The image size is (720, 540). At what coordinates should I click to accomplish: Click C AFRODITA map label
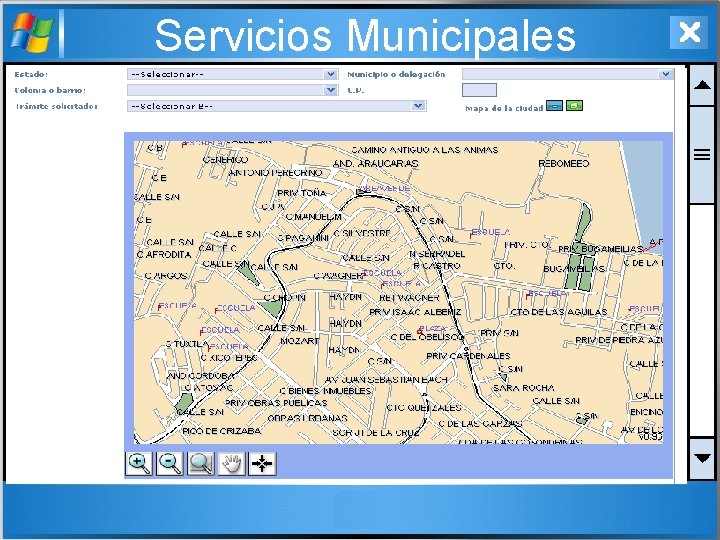(163, 254)
